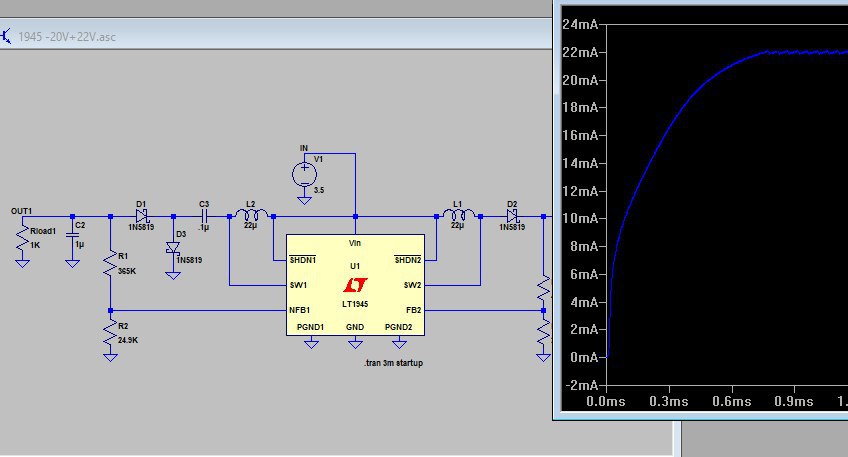Click the 0.9ms label on time axis
This screenshot has height=457, width=848.
794,401
